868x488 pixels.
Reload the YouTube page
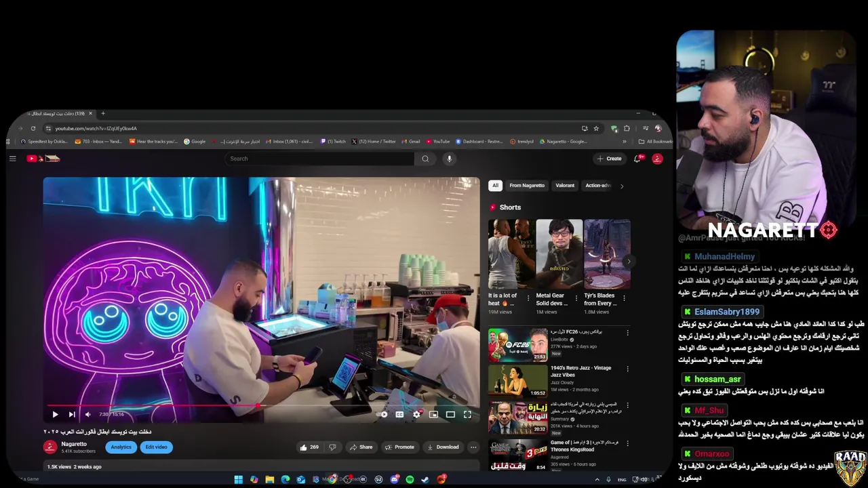click(33, 128)
